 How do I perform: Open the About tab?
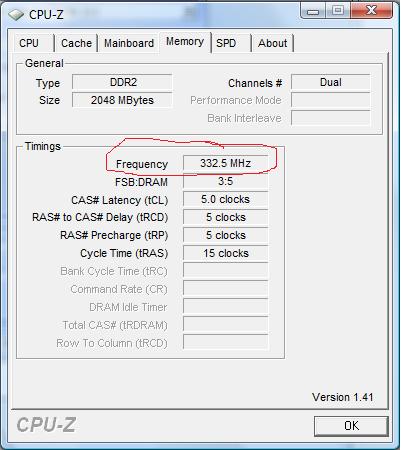[x=272, y=43]
